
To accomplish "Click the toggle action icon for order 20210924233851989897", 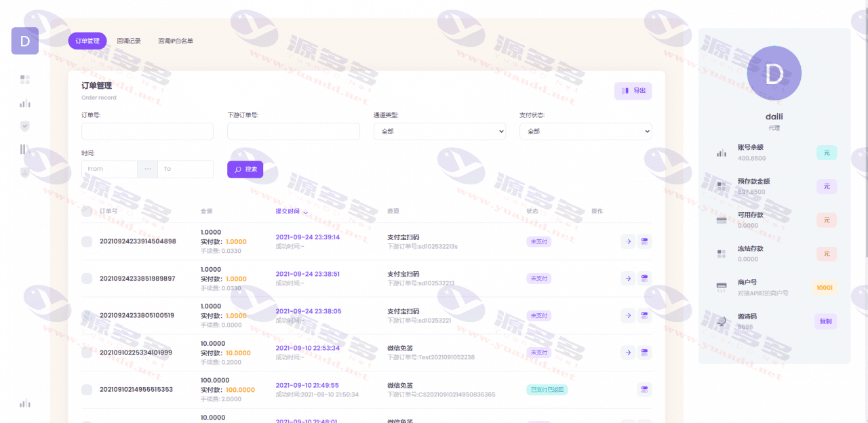I will [x=645, y=278].
